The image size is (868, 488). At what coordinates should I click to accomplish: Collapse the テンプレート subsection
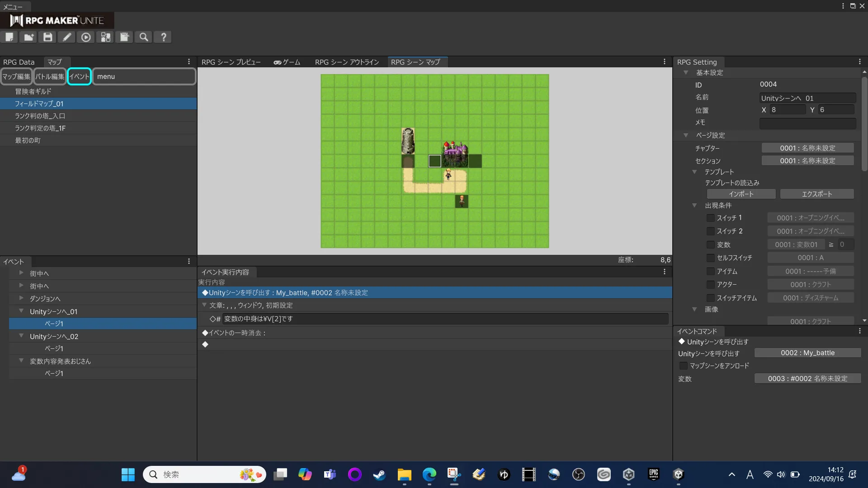[x=694, y=172]
